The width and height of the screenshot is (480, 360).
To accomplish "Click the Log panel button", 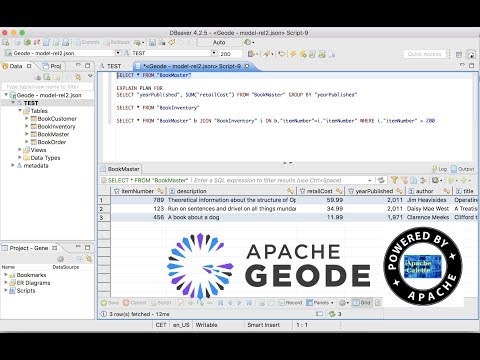I will (x=439, y=169).
